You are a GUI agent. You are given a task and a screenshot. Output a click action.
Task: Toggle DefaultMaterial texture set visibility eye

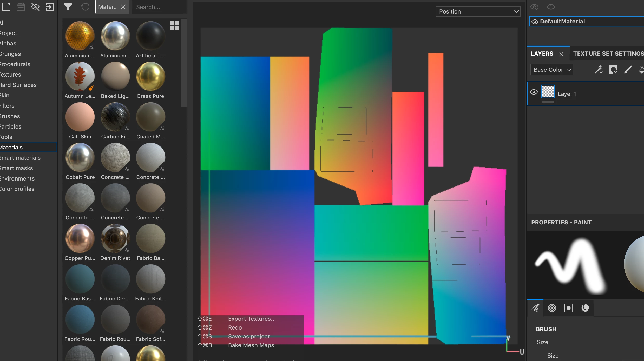[x=535, y=22]
